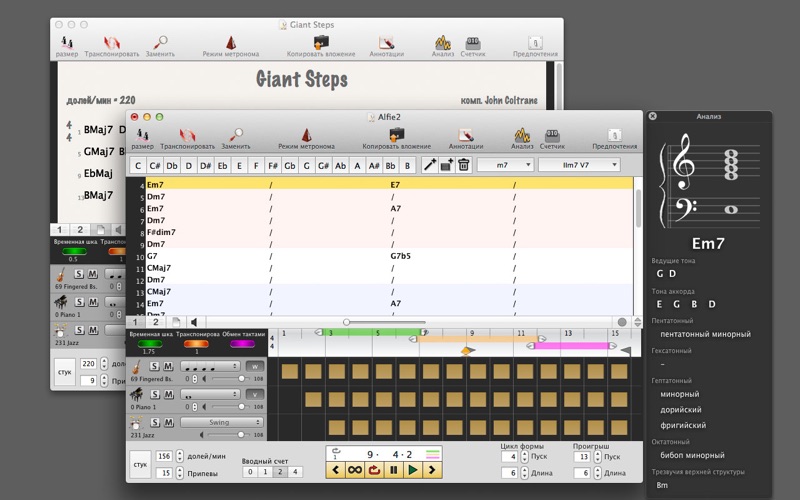
Task: Mute the 231 Jazz drum track in Alfie2
Action: coord(168,422)
